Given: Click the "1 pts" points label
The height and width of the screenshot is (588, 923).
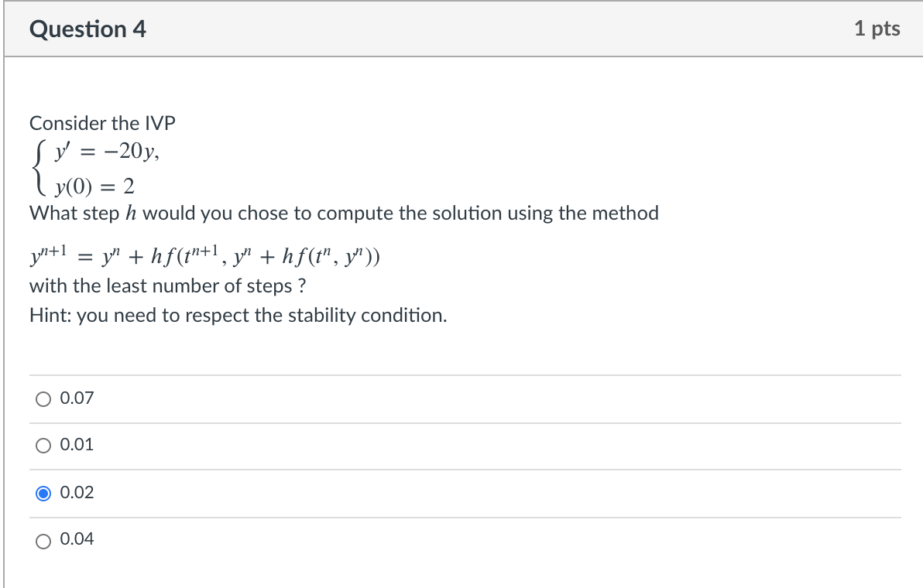Looking at the screenshot, I should tap(877, 29).
